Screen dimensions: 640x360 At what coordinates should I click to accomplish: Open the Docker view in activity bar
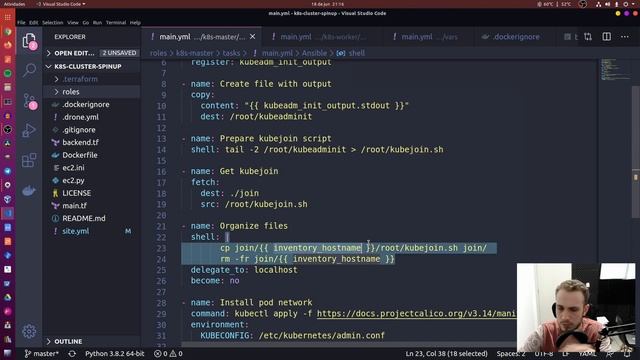pos(29,190)
